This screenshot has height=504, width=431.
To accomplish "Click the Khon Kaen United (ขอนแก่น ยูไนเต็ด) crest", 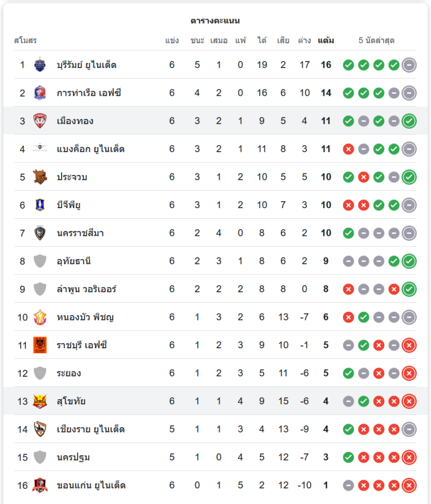I will tap(40, 485).
